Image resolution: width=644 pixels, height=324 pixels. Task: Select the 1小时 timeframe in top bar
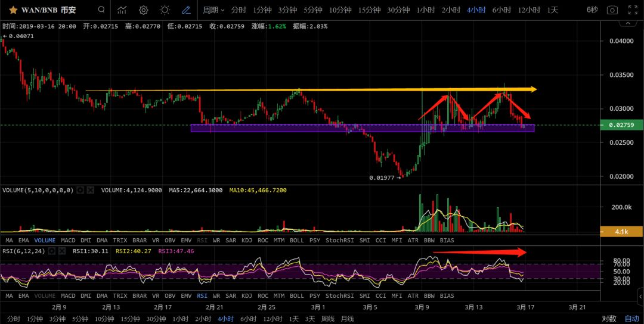[426, 10]
